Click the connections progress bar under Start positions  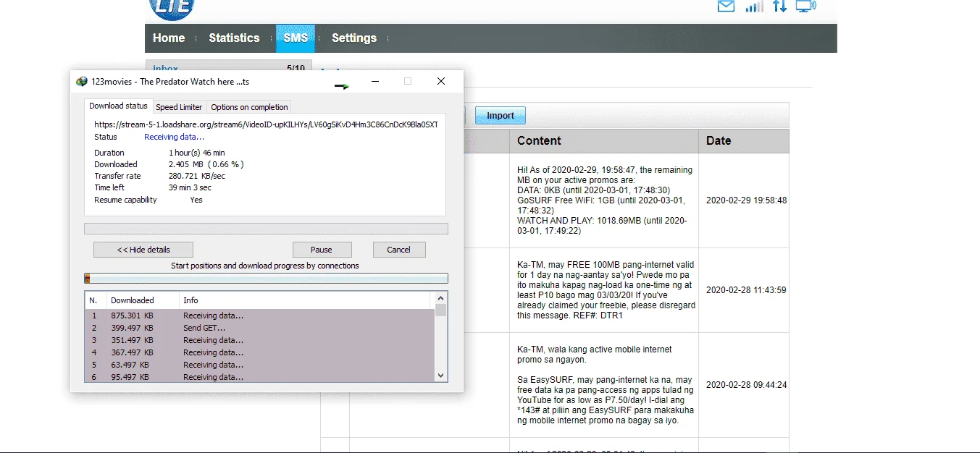point(266,279)
